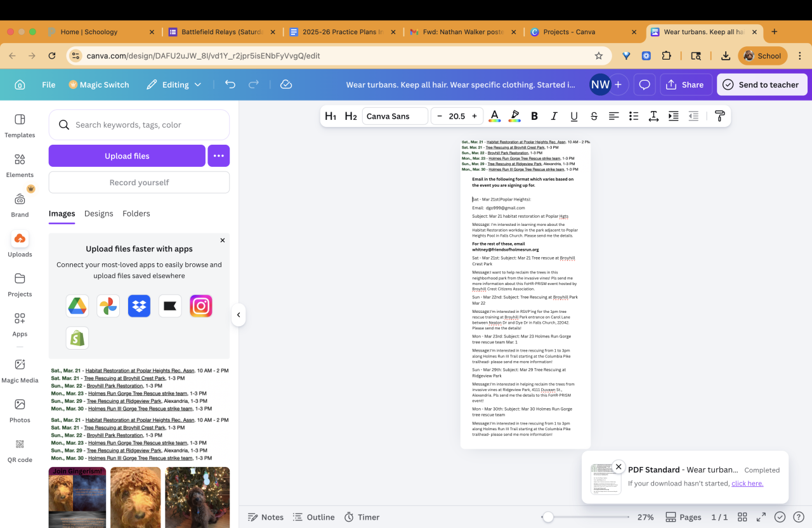Collapse the side panel arrow
This screenshot has height=528, width=812.
pos(239,315)
